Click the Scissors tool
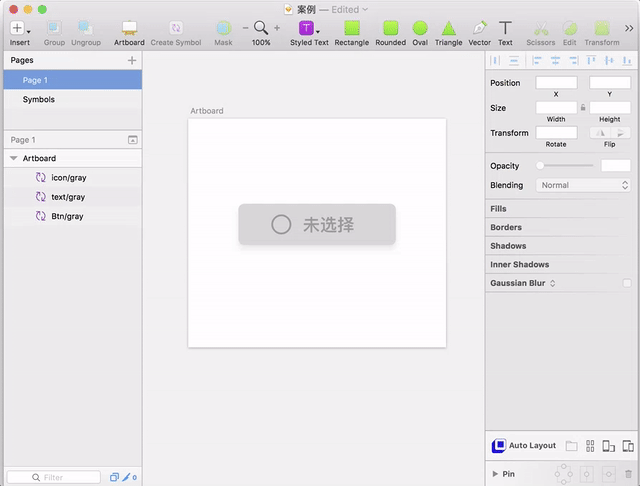 (541, 28)
